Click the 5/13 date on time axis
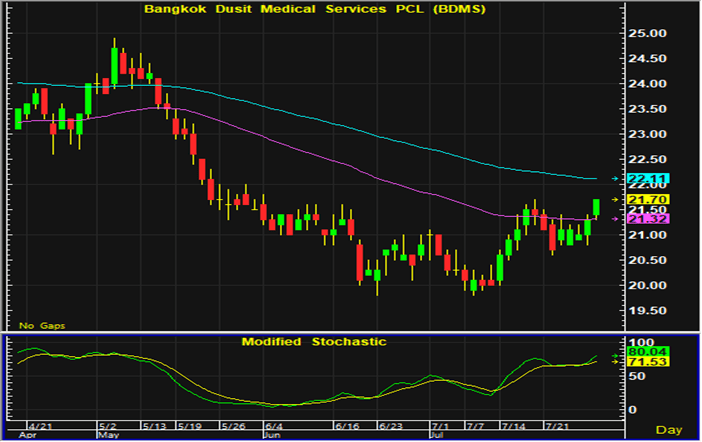Screen dimensions: 702x442 [x=155, y=426]
